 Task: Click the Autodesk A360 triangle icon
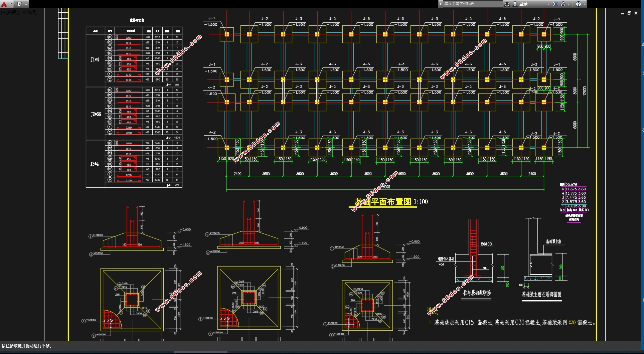[563, 4]
